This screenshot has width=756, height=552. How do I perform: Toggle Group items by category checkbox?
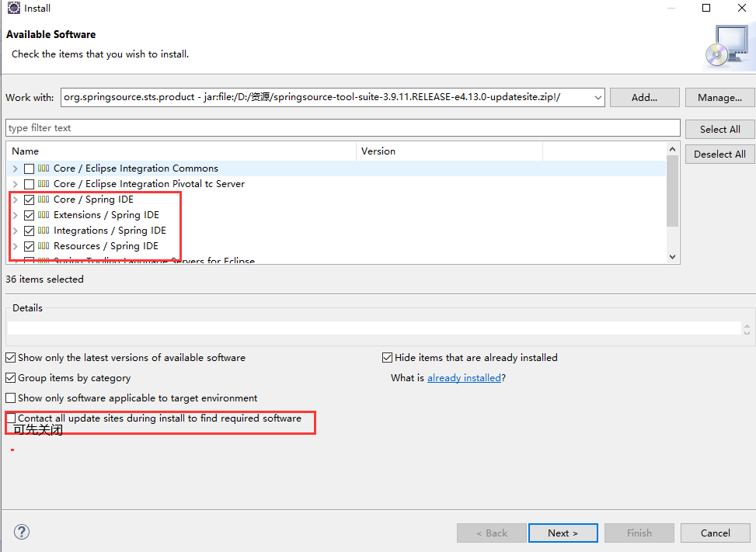click(x=11, y=378)
